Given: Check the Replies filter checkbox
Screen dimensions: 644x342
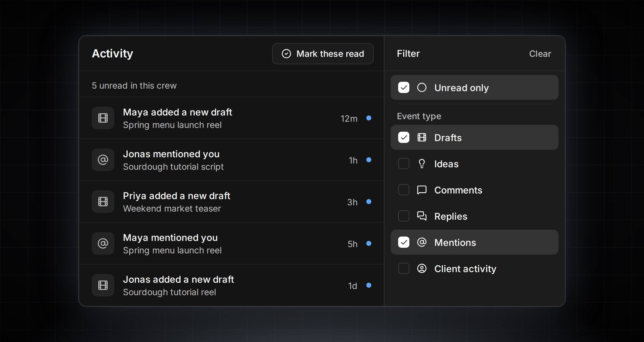Looking at the screenshot, I should [x=404, y=216].
